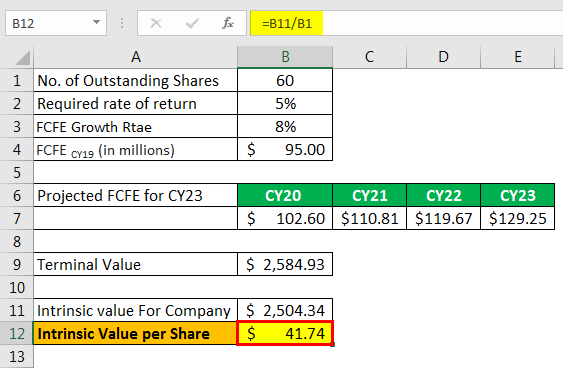The width and height of the screenshot is (563, 368).
Task: Click 'FCFE Growth Rtae' cell
Action: click(135, 126)
